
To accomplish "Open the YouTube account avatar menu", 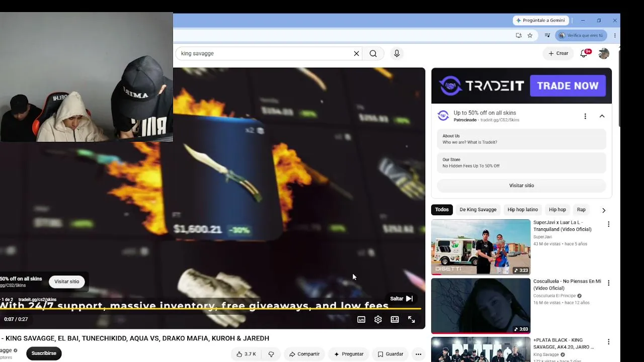I will click(604, 53).
